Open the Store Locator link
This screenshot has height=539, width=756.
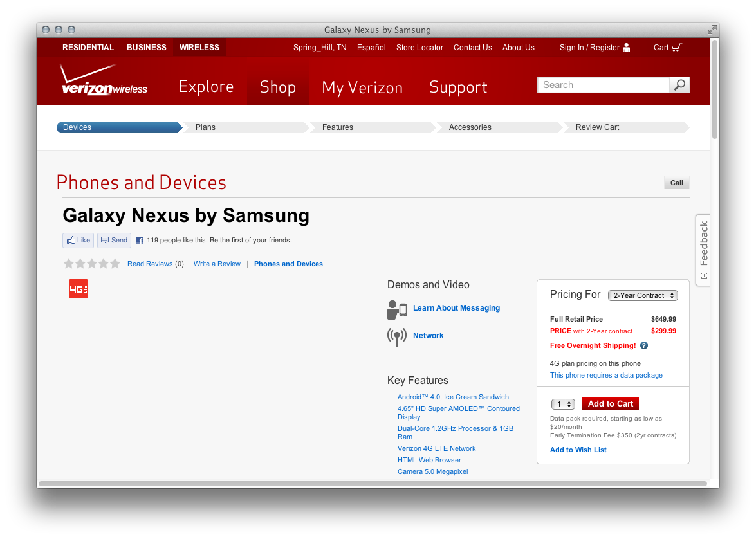coord(419,47)
